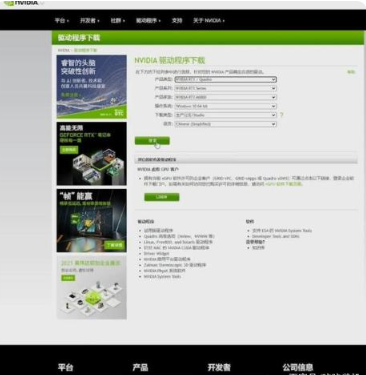Expand the 下载类型 (download type) dropdown
The image size is (366, 375).
click(226, 115)
